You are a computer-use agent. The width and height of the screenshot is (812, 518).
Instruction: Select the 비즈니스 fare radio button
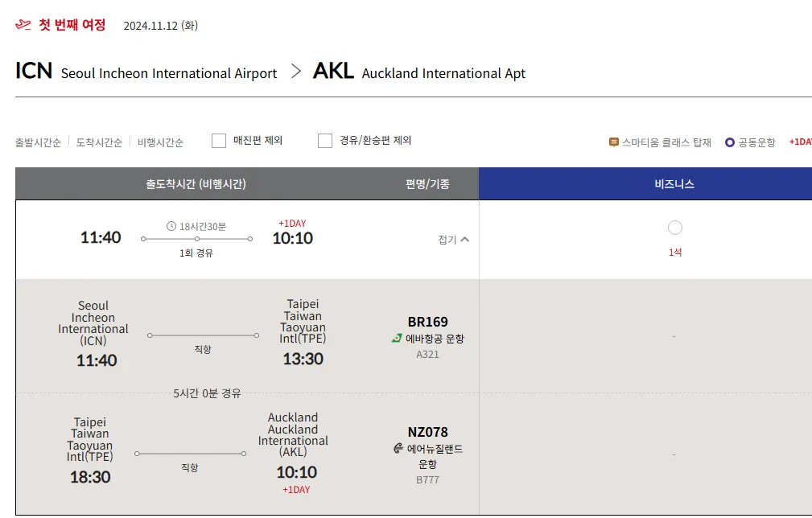[674, 228]
